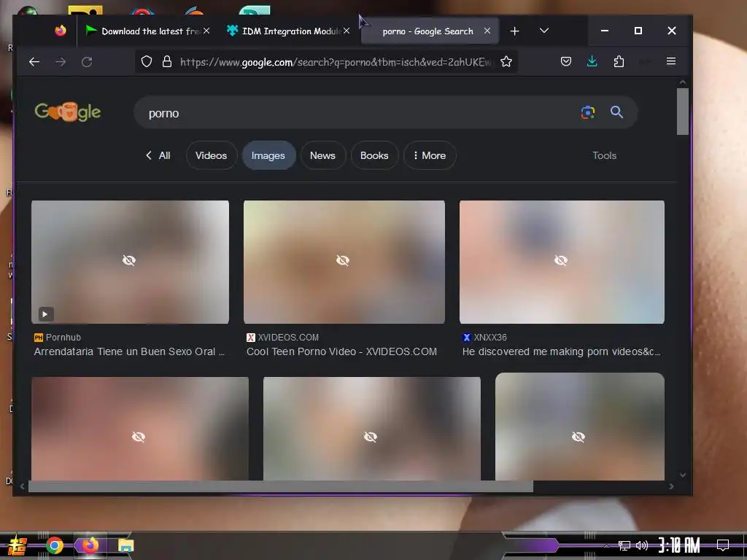This screenshot has width=747, height=560.
Task: Open File Explorer from the taskbar
Action: 125,545
